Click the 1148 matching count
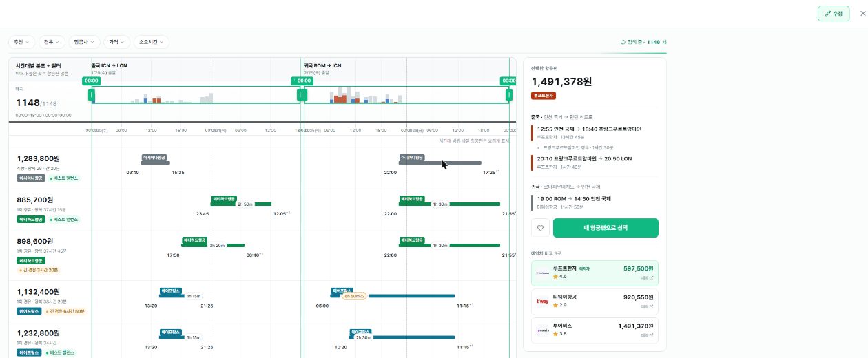Image resolution: width=868 pixels, height=358 pixels. 28,103
